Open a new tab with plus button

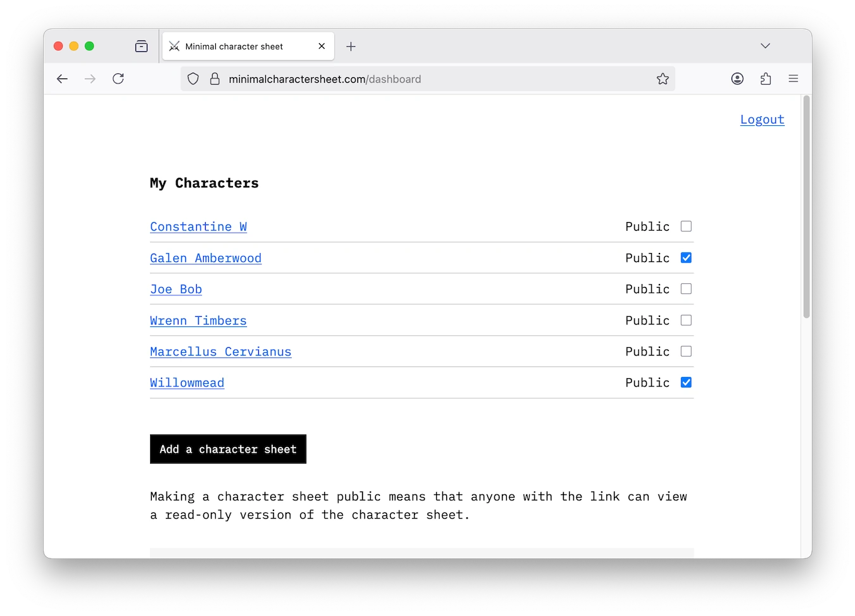pyautogui.click(x=351, y=47)
